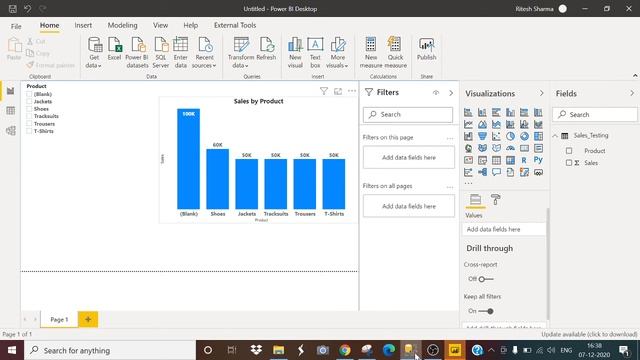Screen dimensions: 640x360
Task: Tick the Sales field checkbox
Action: tap(569, 163)
